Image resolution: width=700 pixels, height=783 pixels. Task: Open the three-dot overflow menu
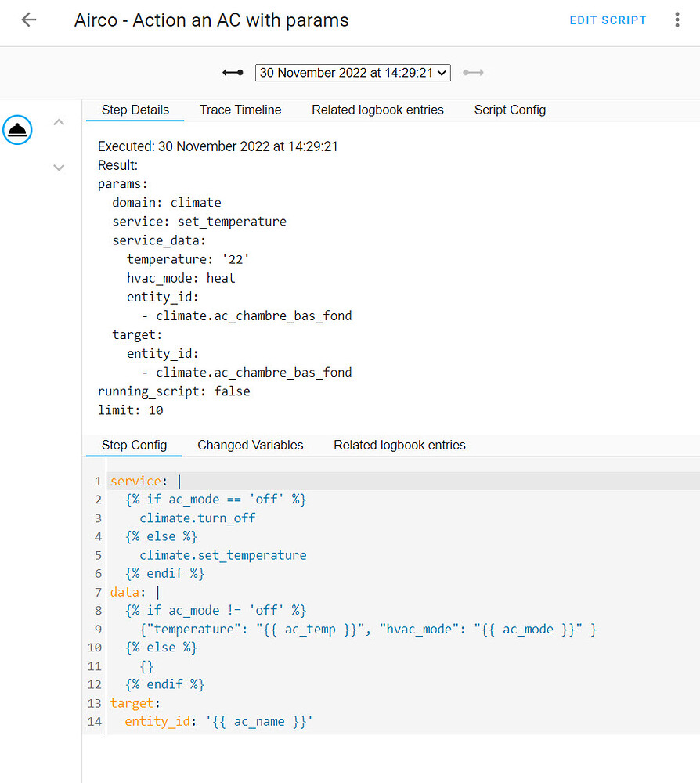[677, 20]
